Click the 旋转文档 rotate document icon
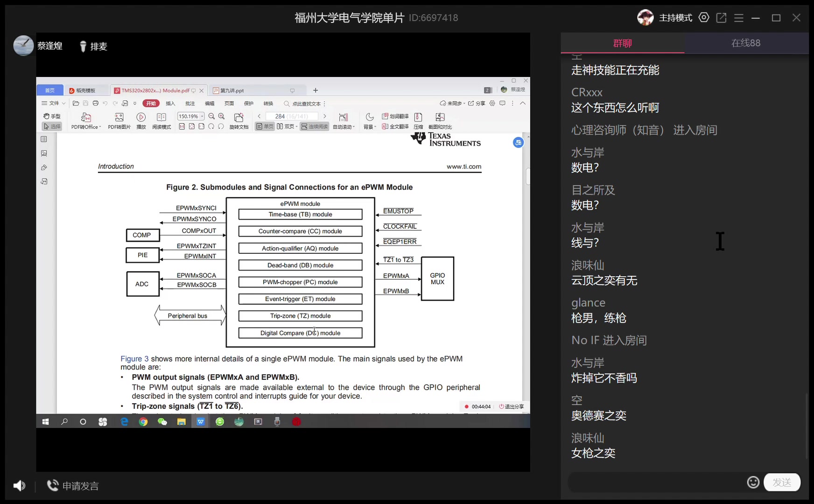Screen dimensions: 814x504 pos(239,120)
